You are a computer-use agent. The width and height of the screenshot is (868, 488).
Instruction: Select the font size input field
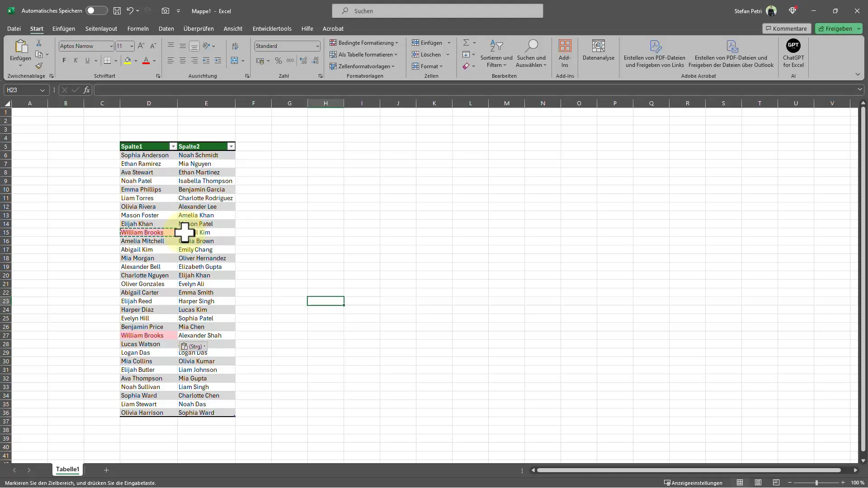tap(122, 46)
